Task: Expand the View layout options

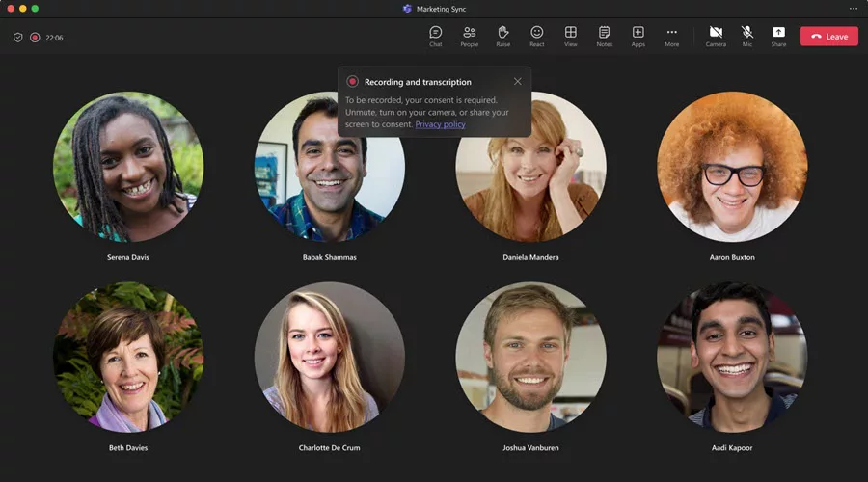Action: (570, 36)
